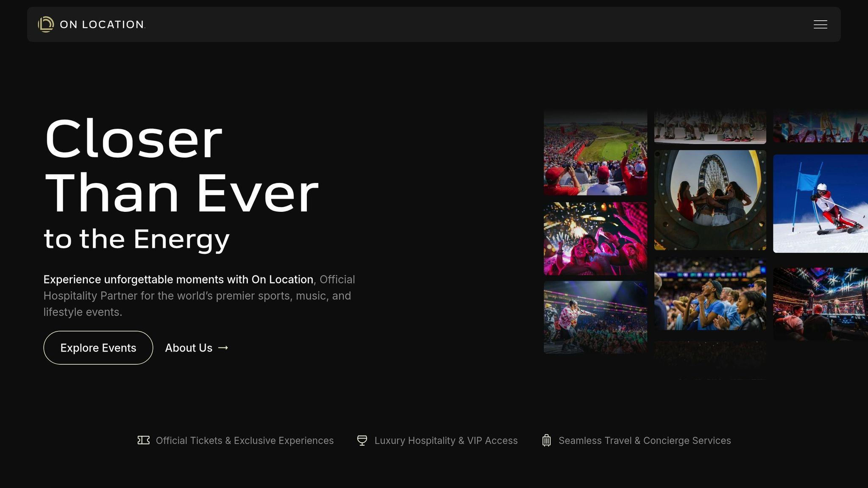Click the cheering basketball fans photo

tap(710, 293)
